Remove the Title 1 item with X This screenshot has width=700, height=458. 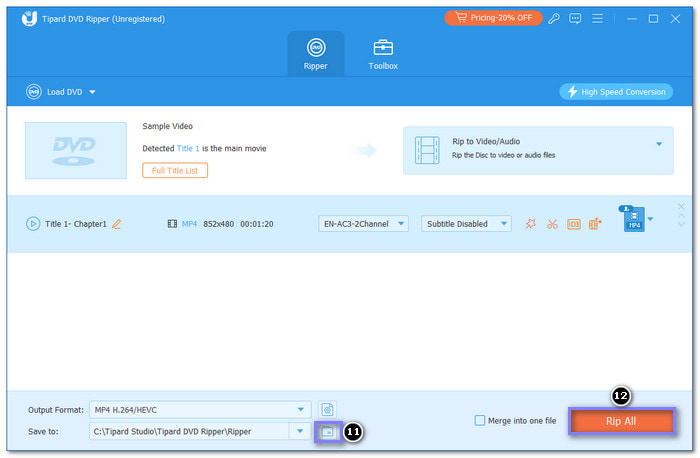(681, 206)
